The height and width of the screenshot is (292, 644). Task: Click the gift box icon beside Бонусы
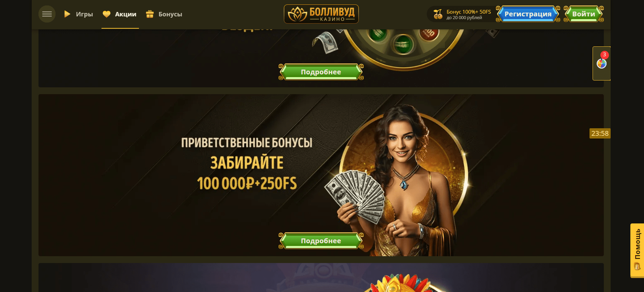[150, 14]
